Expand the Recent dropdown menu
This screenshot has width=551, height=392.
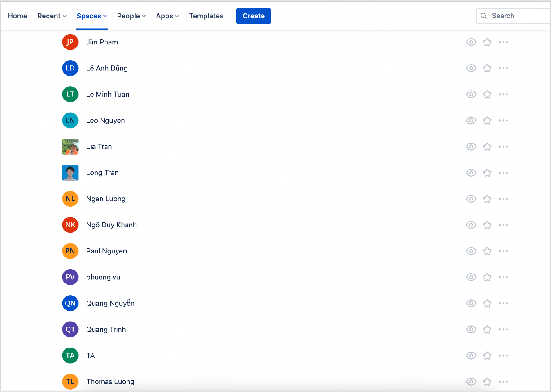(52, 16)
